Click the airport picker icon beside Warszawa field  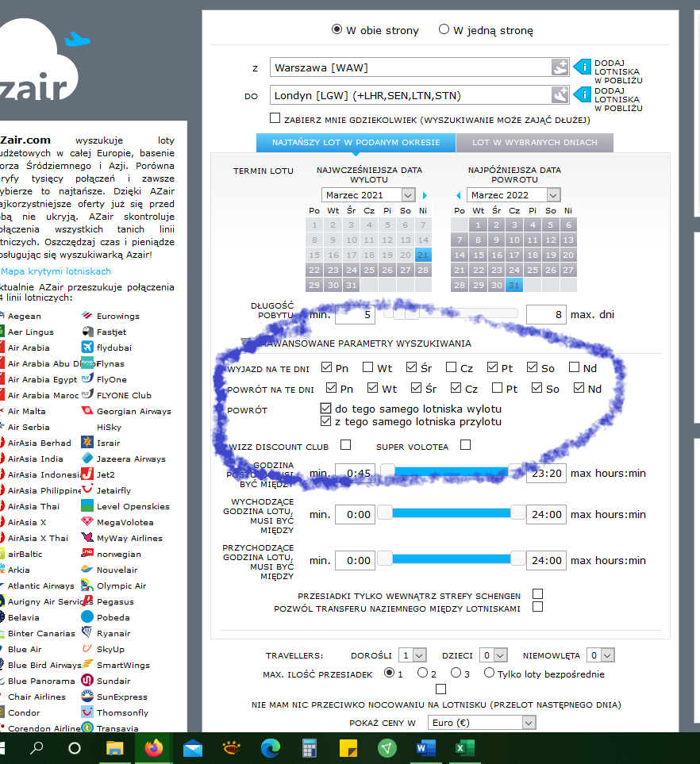click(x=560, y=67)
